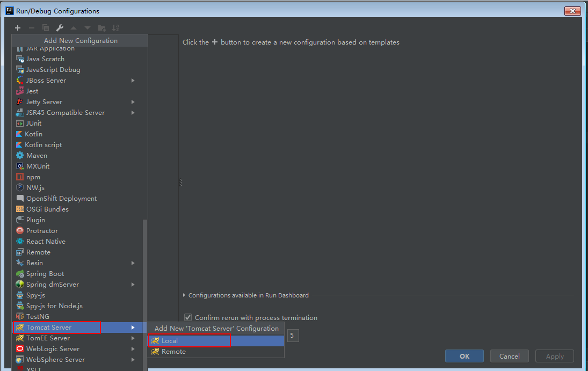Click the NW.js icon

coord(20,187)
